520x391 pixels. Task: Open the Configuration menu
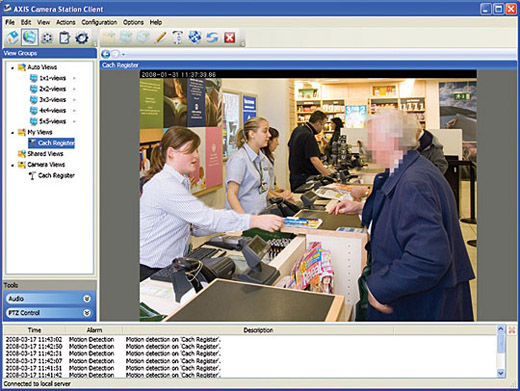click(x=99, y=22)
